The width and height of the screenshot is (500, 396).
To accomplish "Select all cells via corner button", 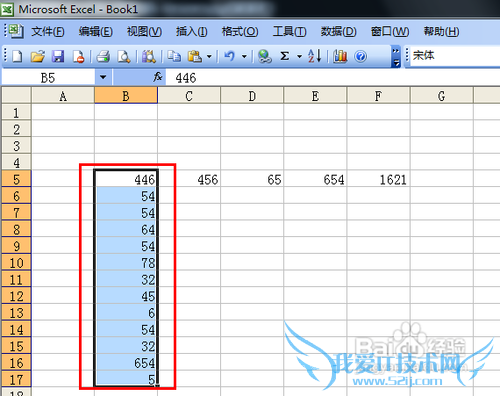I will [x=16, y=95].
